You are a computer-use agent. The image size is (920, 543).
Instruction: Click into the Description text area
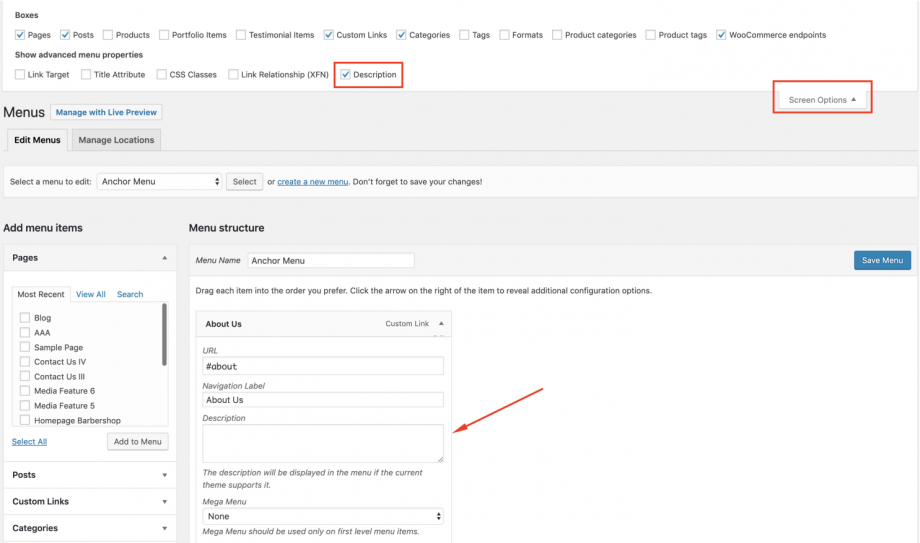322,443
